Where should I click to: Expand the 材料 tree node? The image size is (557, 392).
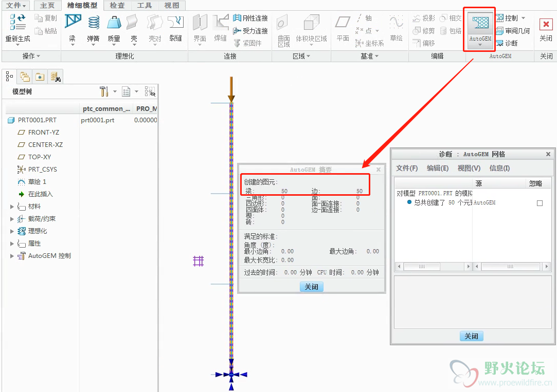click(12, 207)
